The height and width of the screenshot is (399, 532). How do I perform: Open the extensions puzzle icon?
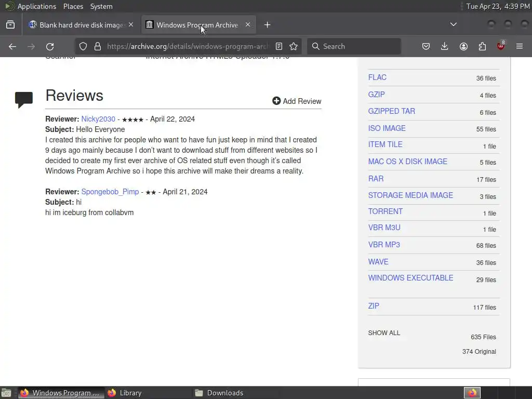pos(482,46)
